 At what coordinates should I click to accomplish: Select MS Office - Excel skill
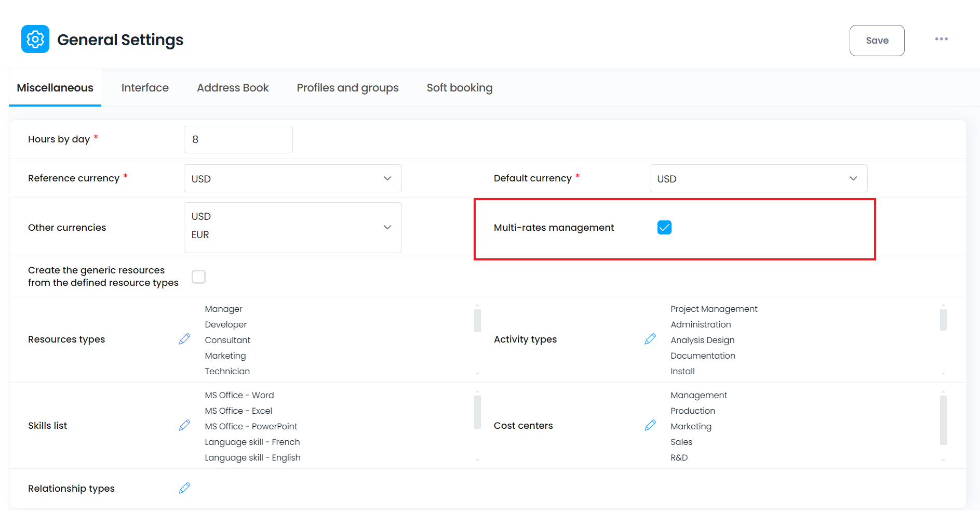(238, 411)
